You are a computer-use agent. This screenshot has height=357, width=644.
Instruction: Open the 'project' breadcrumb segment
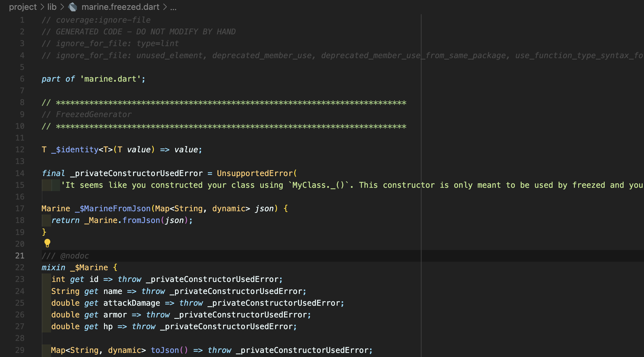click(x=23, y=7)
